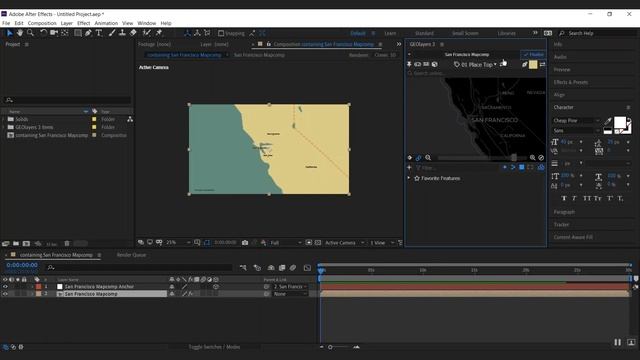Image resolution: width=640 pixels, height=360 pixels.
Task: Create new composition icon in Project panel
Action: point(27,244)
